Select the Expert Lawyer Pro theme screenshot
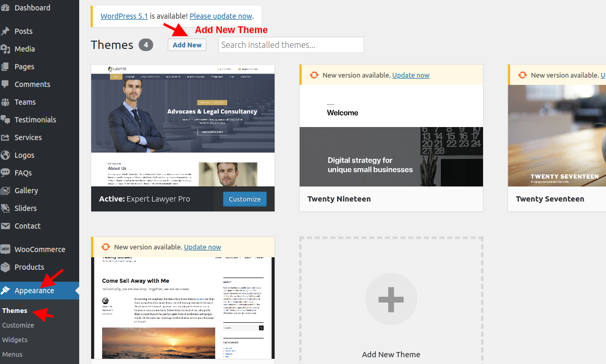606x364 pixels. (x=183, y=125)
